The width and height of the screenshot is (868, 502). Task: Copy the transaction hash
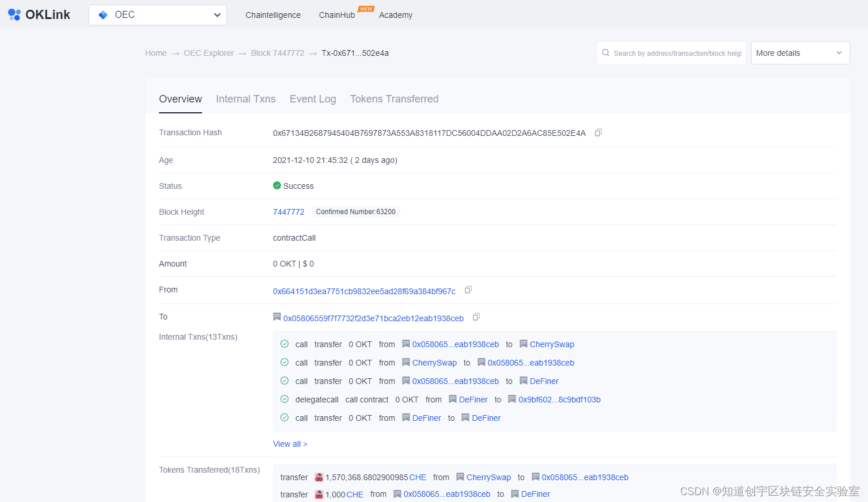click(598, 132)
